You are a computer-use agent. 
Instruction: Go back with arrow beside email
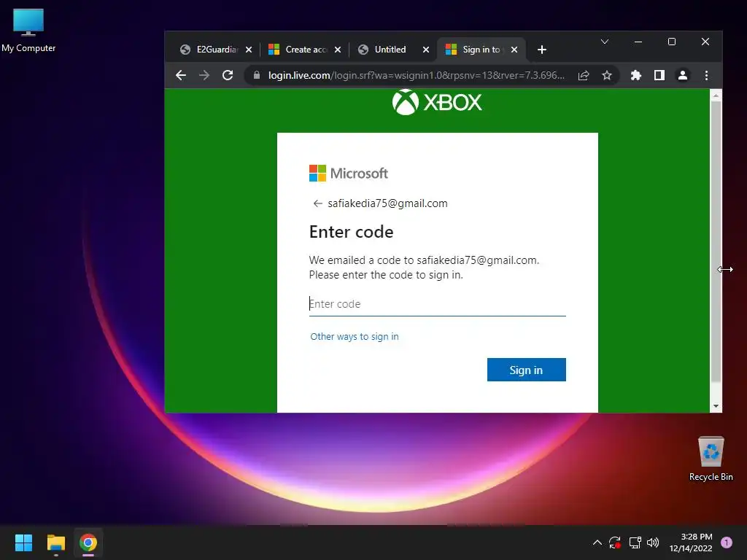(x=317, y=203)
